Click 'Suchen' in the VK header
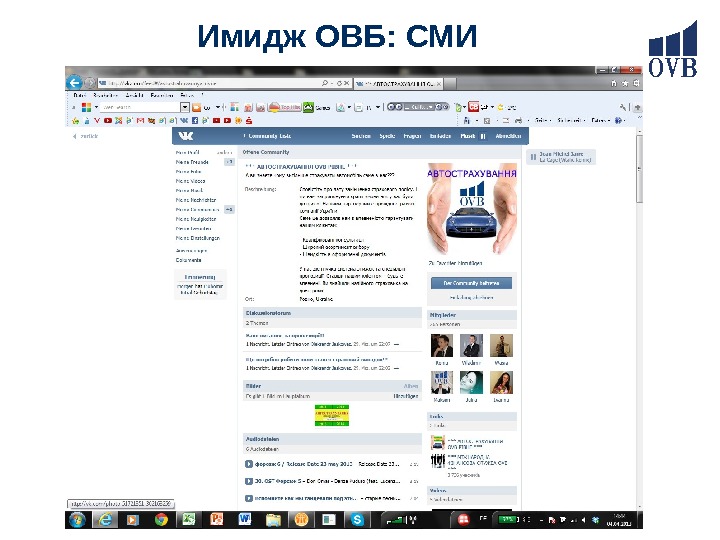Image resolution: width=720 pixels, height=540 pixels. point(361,136)
